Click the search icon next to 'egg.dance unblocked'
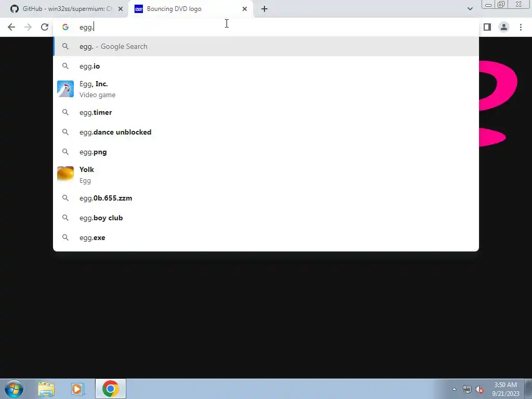This screenshot has height=399, width=532. [65, 132]
